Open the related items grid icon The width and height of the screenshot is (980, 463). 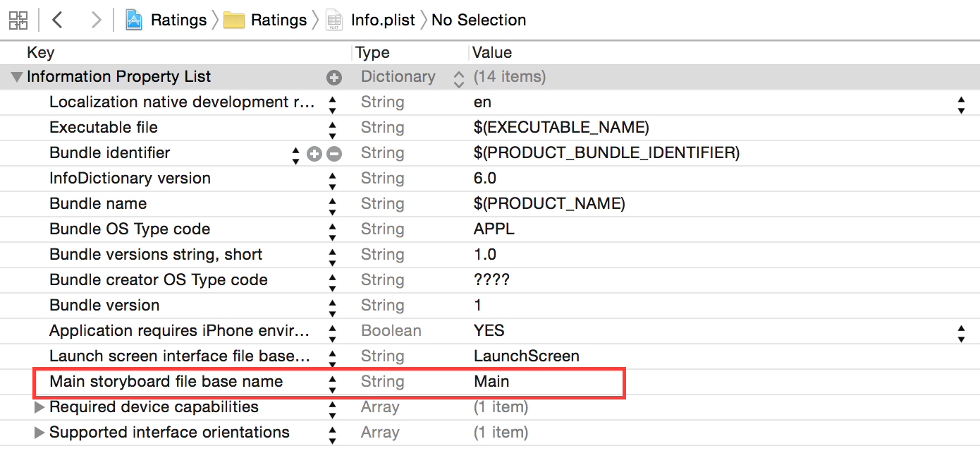[x=18, y=20]
